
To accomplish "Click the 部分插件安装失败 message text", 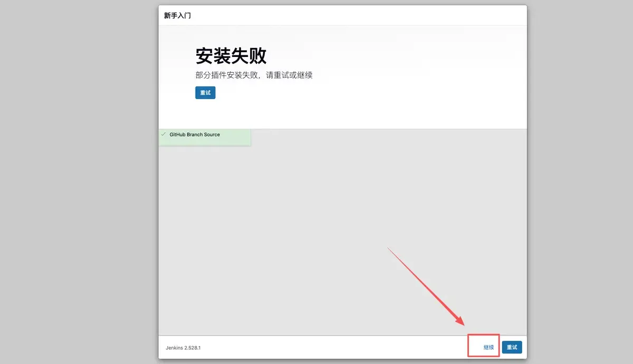I will point(254,75).
